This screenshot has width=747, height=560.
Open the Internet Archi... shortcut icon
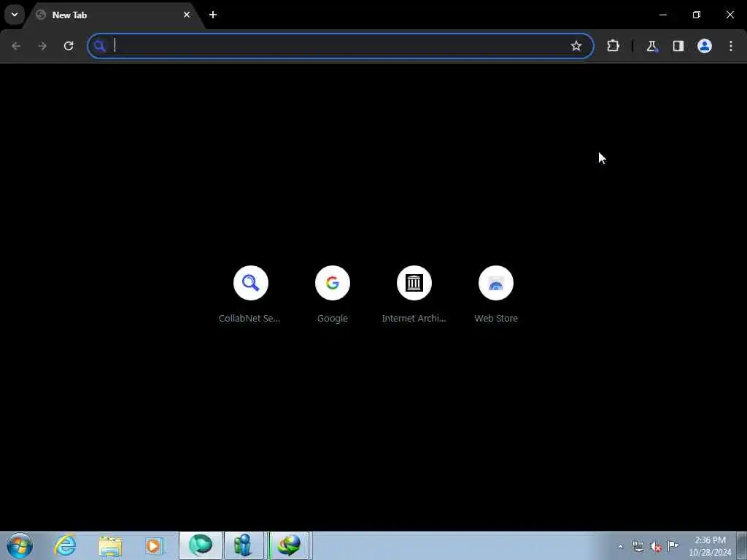pos(414,283)
